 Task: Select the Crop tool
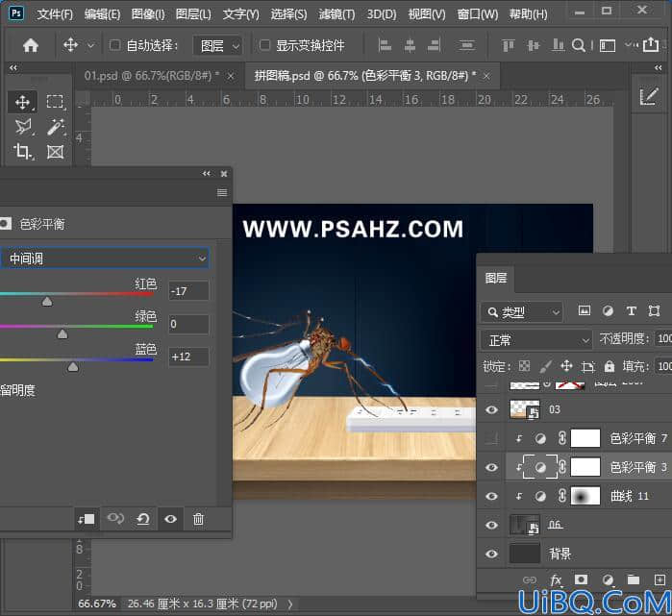(22, 152)
